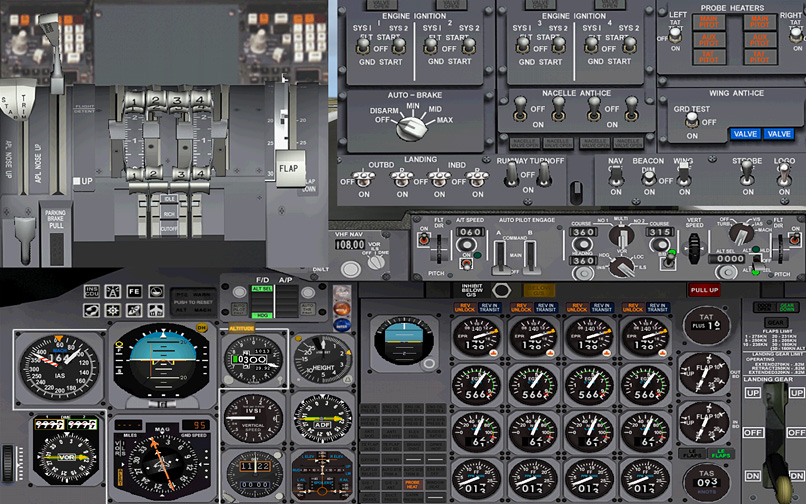This screenshot has width=806, height=504.
Task: Click the FLAP lever on the pedestal
Action: [x=289, y=168]
